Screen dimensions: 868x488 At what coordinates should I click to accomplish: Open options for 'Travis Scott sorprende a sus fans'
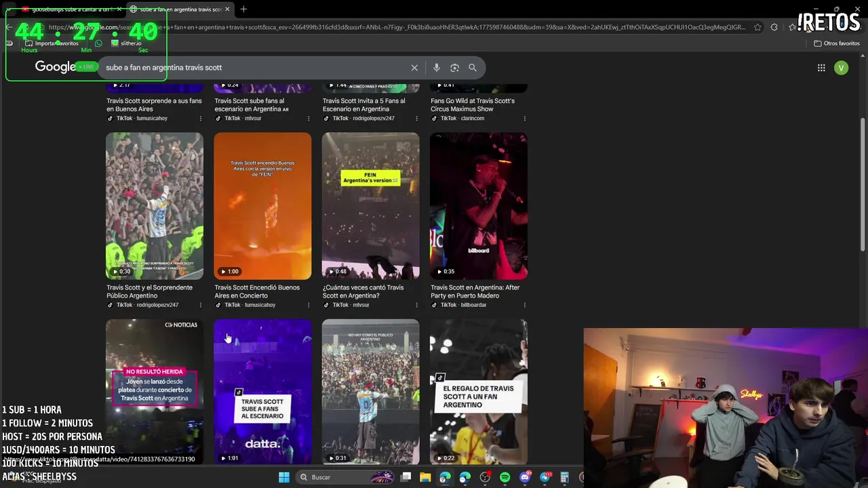[200, 118]
